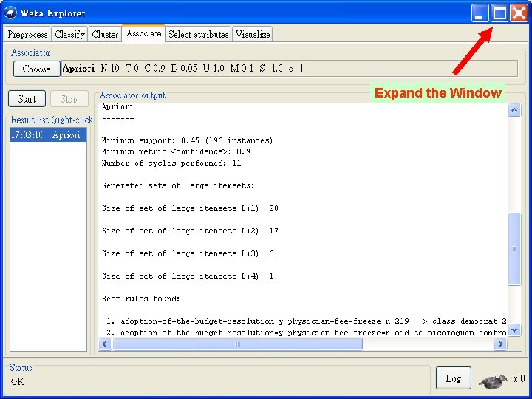
Task: Select the 17:03:10 Apriori result entry
Action: (48, 134)
